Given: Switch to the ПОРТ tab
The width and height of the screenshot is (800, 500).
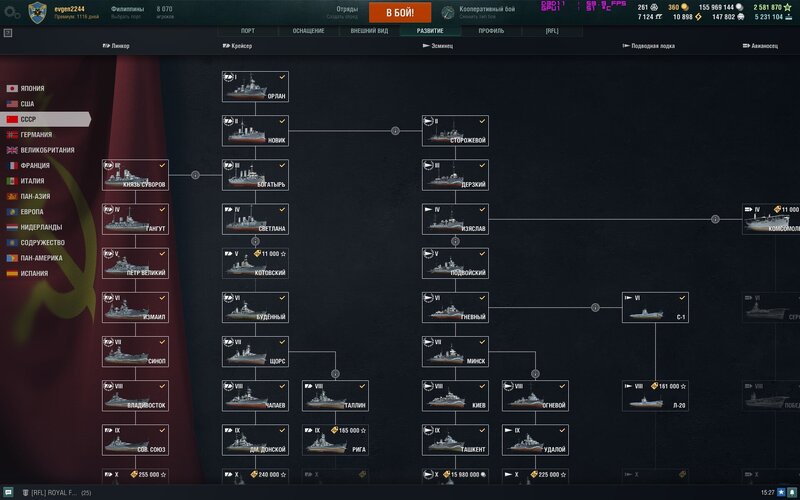Looking at the screenshot, I should coord(248,31).
